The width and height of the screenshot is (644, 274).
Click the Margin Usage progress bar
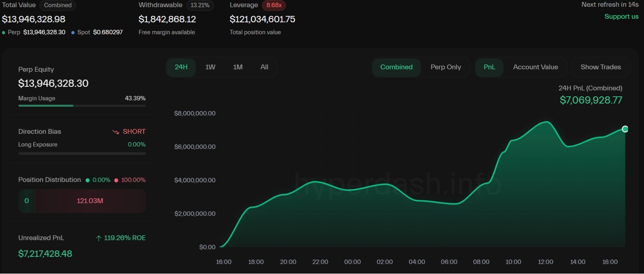tap(82, 106)
